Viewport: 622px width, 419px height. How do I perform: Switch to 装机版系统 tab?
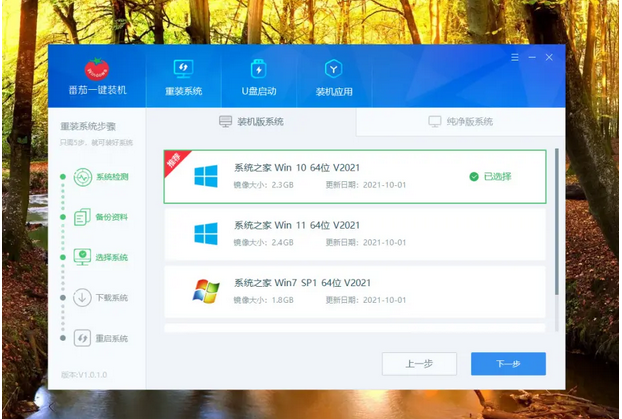[x=251, y=121]
